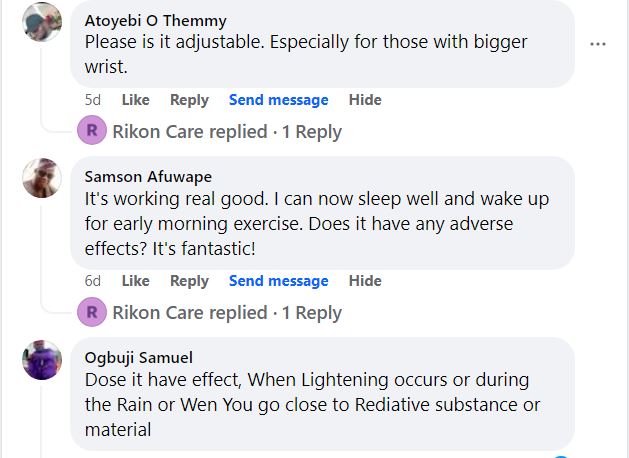Hide Samson Afuwape's comment
The height and width of the screenshot is (458, 629).
(365, 281)
